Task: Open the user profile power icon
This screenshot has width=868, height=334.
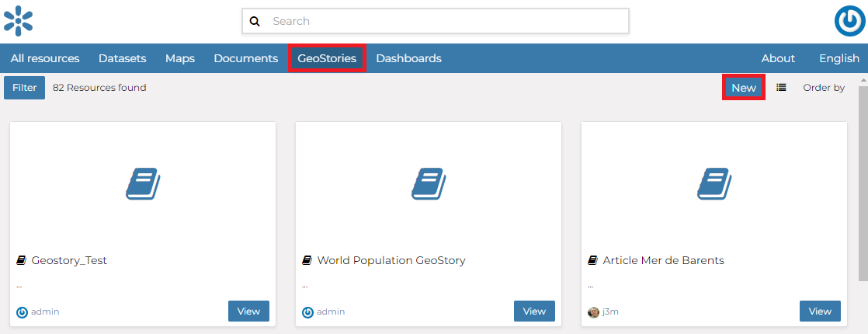Action: coord(849,22)
